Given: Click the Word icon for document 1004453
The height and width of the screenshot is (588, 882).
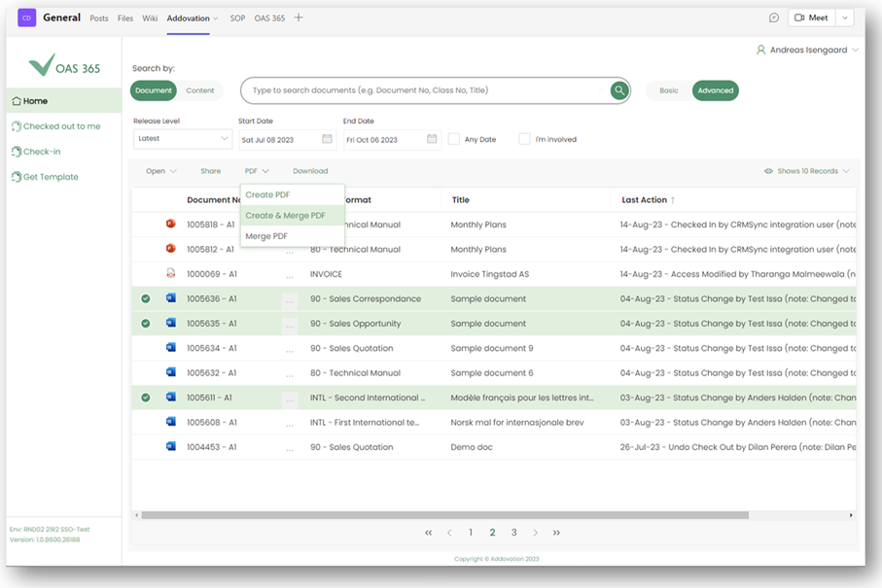Looking at the screenshot, I should pyautogui.click(x=171, y=447).
